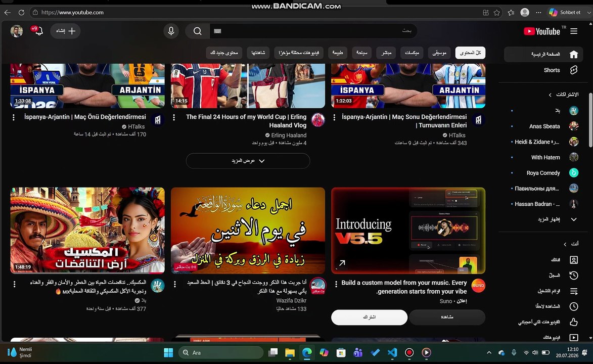Open Watch later (المشاهدة لاحقًا) icon
593x364 pixels.
point(574,306)
